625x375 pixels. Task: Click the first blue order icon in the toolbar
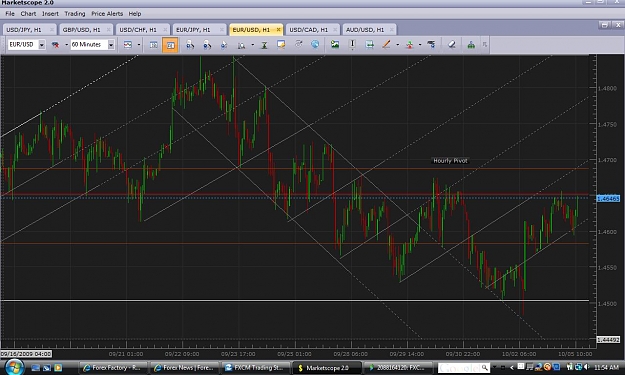[190, 45]
